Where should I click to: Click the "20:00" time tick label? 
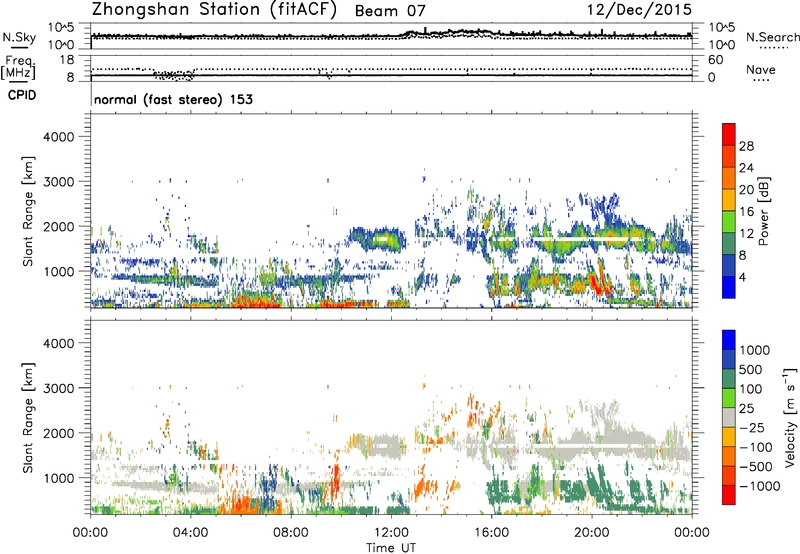click(x=591, y=533)
